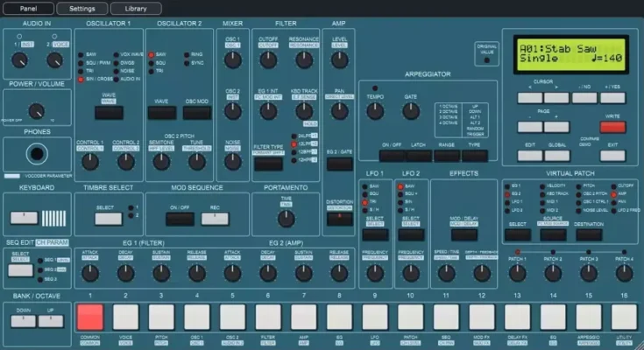Select SIN / CROSS waveform in Oscillator 1
The height and width of the screenshot is (350, 644).
click(81, 80)
